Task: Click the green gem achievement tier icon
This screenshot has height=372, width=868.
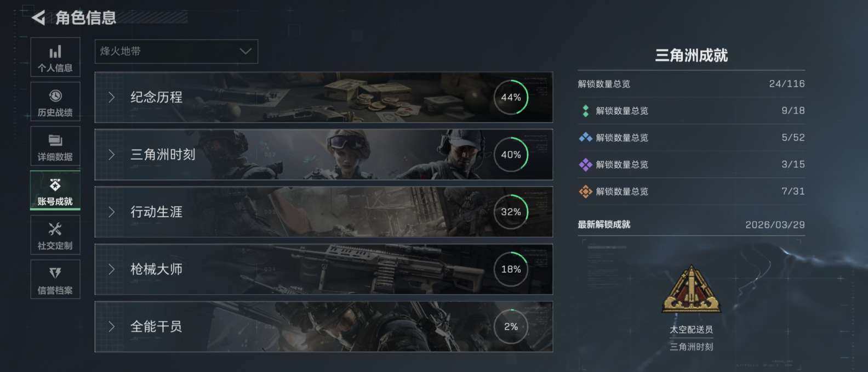Action: (586, 111)
